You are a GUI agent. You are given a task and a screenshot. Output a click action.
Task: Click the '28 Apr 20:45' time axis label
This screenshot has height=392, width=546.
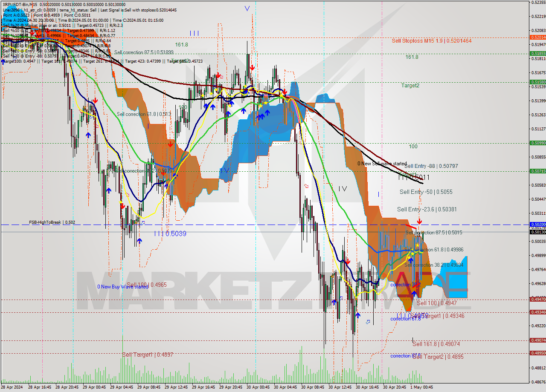tap(67, 387)
